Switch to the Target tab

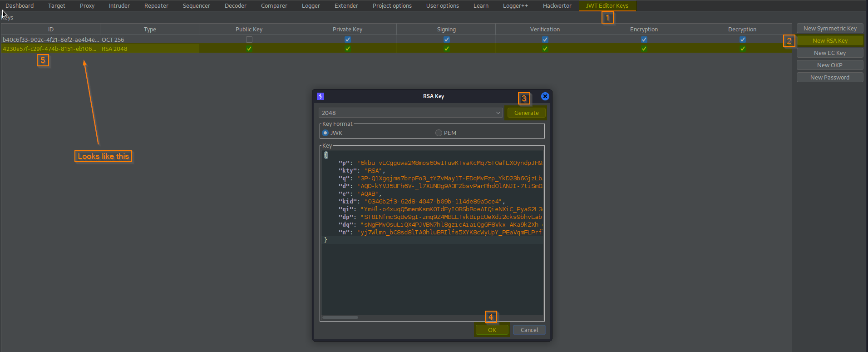(57, 6)
